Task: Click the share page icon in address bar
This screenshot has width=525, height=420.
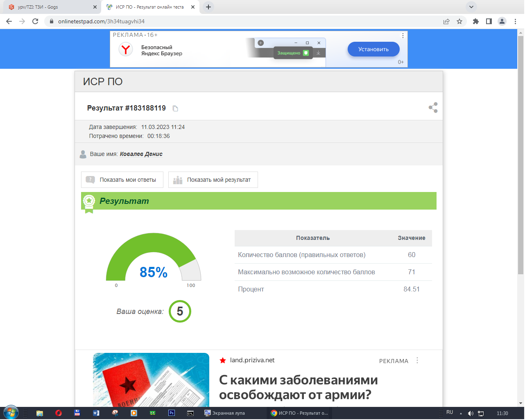Action: tap(446, 21)
